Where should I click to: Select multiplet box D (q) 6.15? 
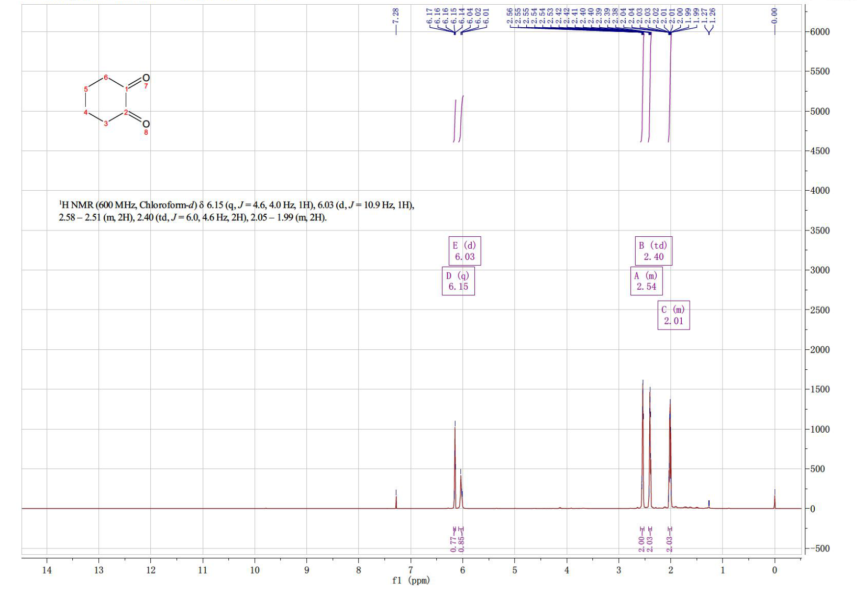458,281
